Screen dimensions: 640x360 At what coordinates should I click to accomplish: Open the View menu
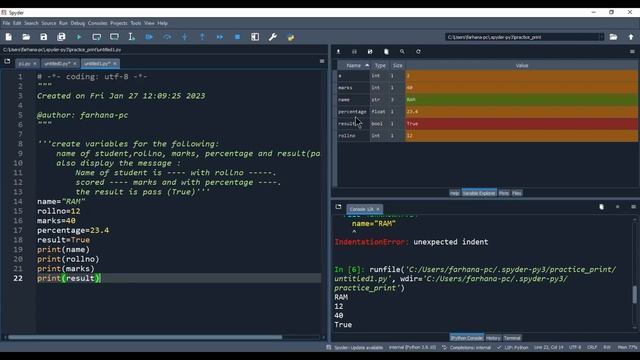149,23
